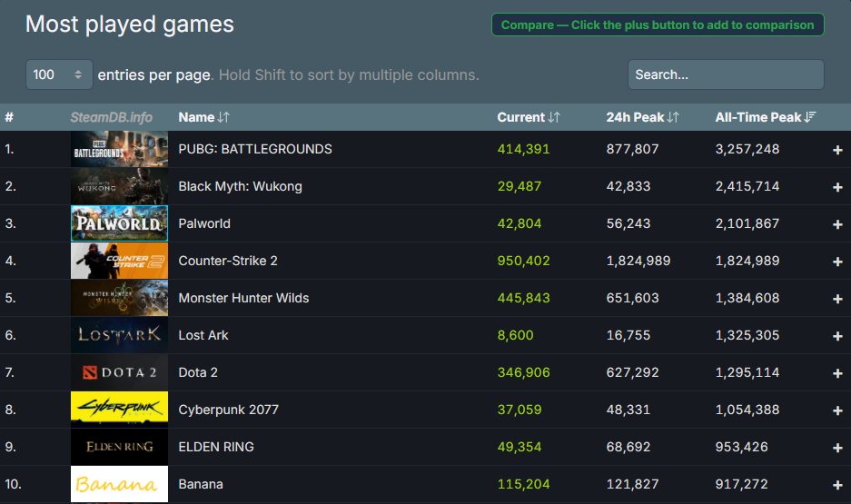Screen dimensions: 851x504
Task: Open the entries per page dropdown
Action: tap(59, 74)
